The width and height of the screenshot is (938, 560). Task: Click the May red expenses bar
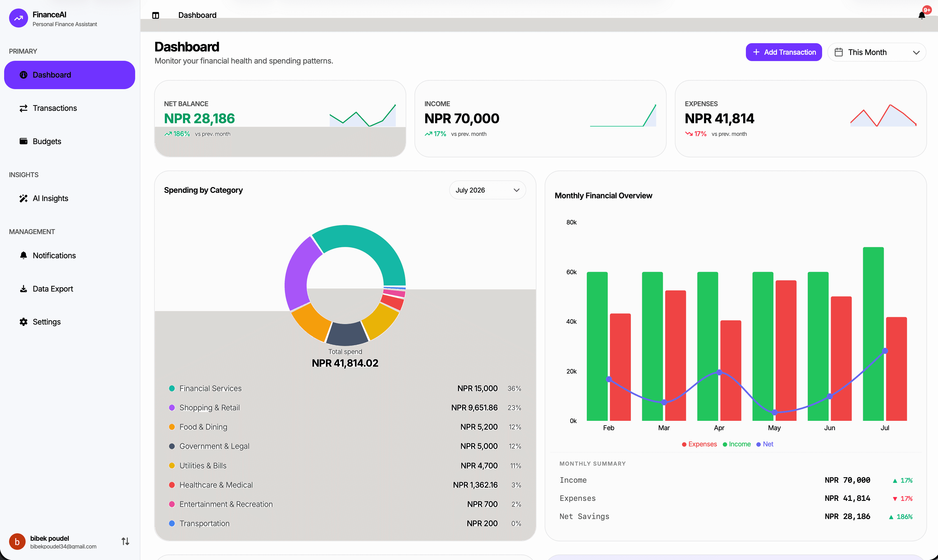coord(786,351)
